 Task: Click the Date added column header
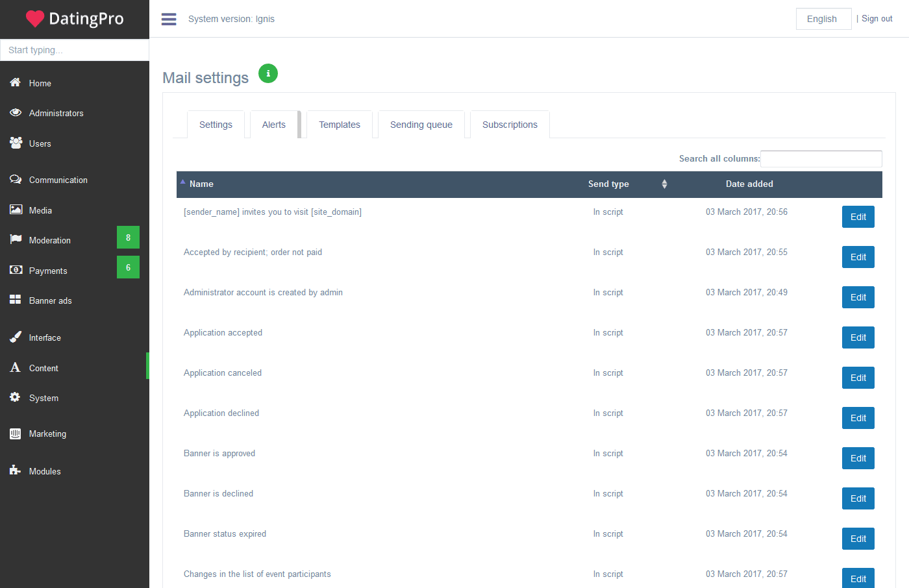coord(749,184)
